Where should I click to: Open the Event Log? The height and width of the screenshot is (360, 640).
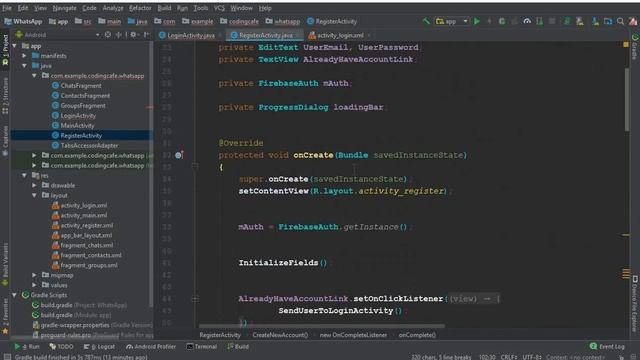[x=607, y=347]
